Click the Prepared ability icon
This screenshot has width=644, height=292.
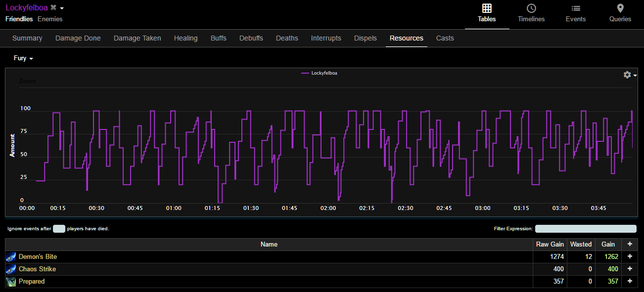click(x=11, y=282)
